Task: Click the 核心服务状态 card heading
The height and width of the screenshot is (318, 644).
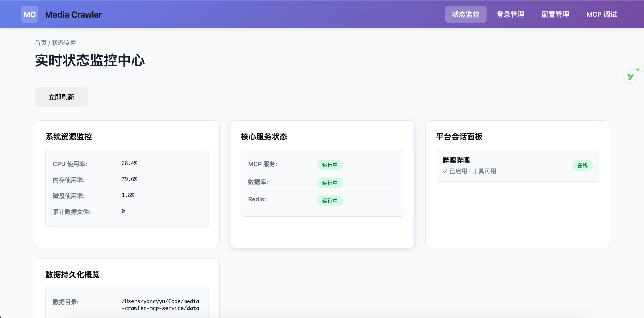Action: point(264,137)
